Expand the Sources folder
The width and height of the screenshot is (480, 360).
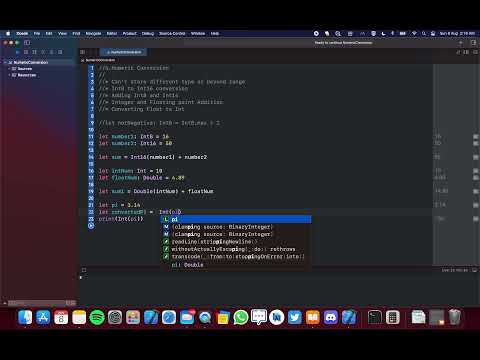pos(9,69)
